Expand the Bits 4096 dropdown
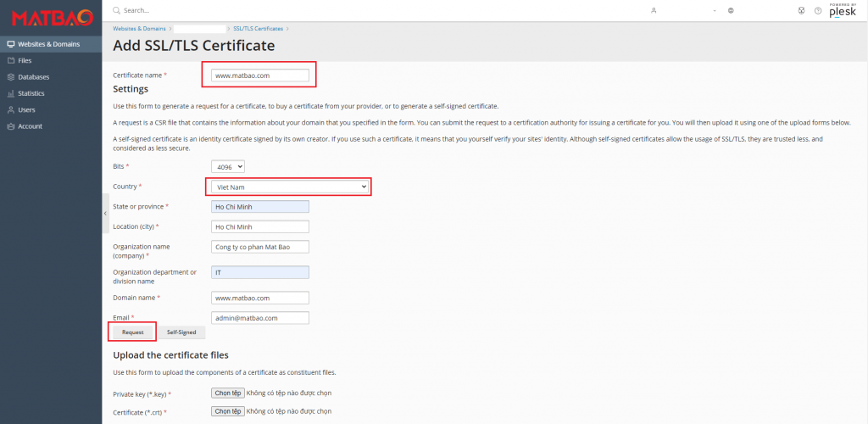The width and height of the screenshot is (868, 424). (x=227, y=167)
